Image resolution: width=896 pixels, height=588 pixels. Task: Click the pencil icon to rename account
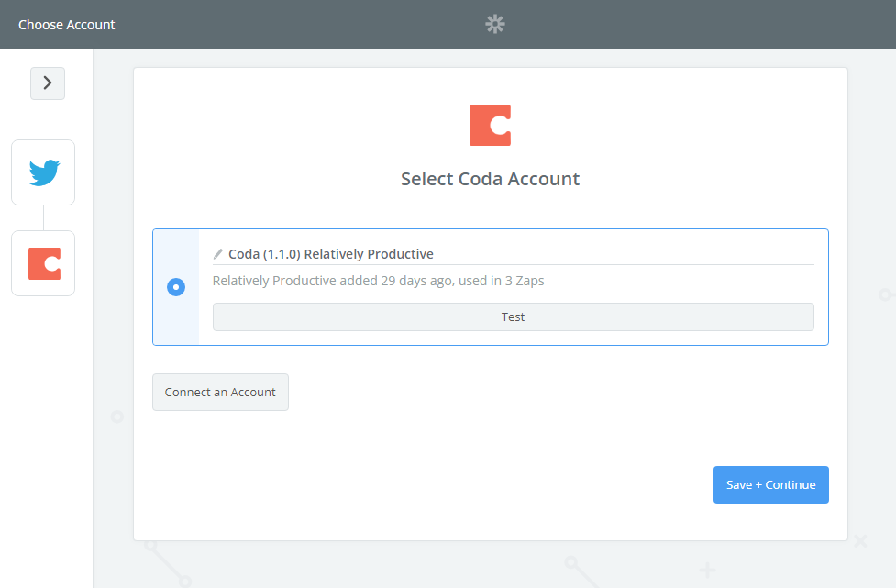[x=218, y=254]
